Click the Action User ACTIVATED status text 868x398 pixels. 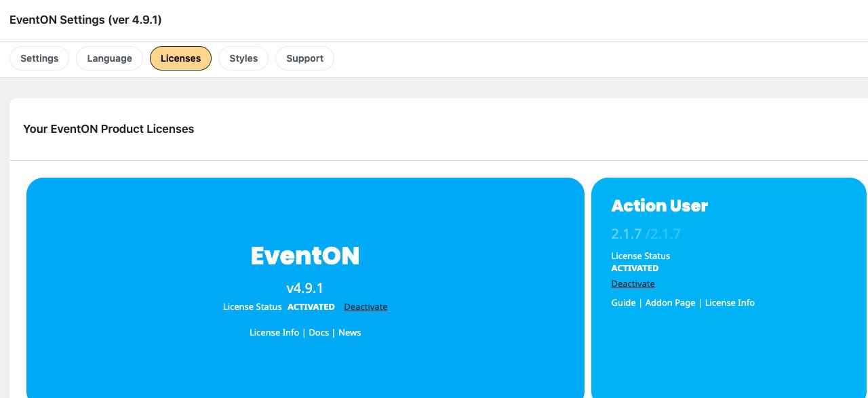click(635, 268)
